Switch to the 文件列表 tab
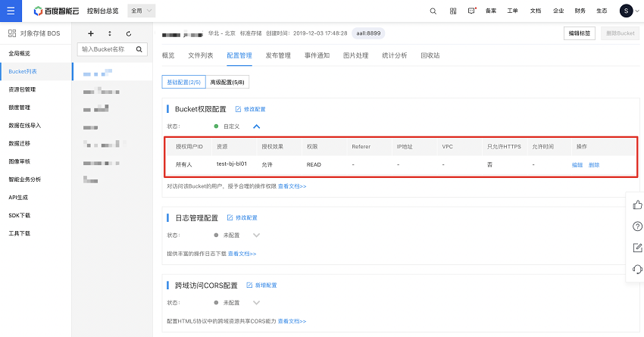The height and width of the screenshot is (337, 644). tap(201, 55)
